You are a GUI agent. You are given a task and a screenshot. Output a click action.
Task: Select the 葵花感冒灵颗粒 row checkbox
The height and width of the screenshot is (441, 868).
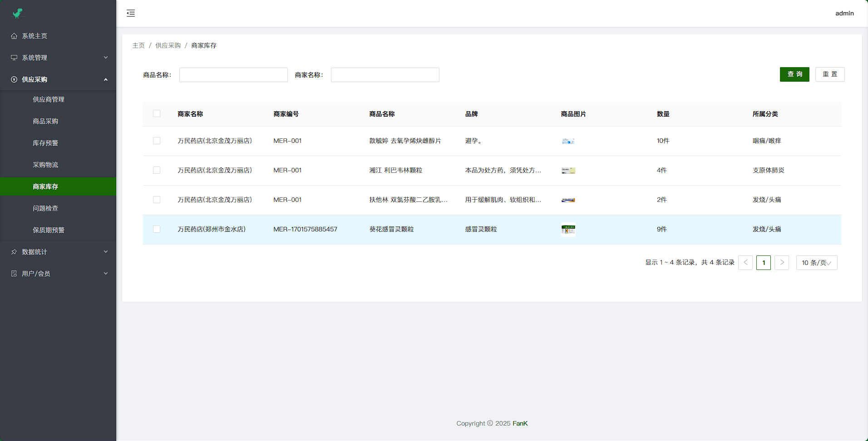tap(157, 230)
